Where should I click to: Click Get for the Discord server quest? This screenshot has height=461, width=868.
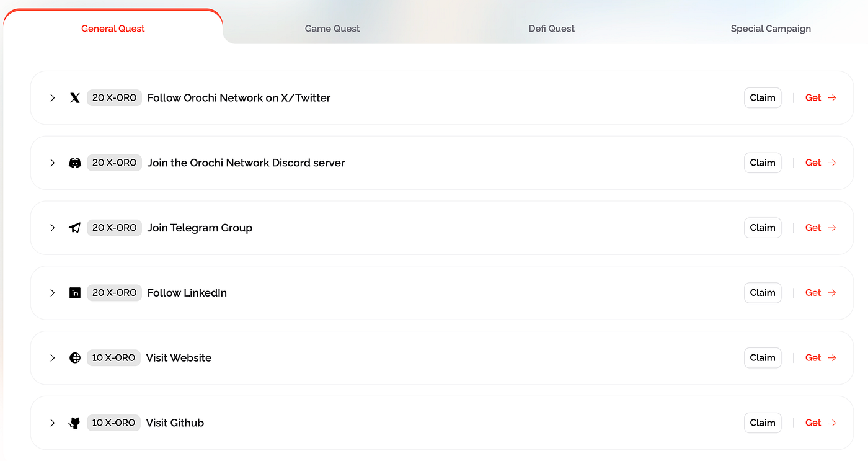[x=821, y=163]
